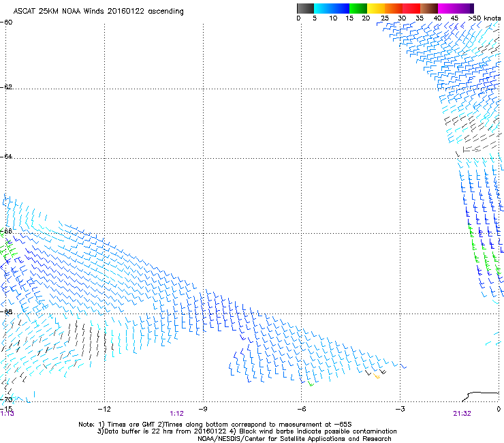Click the longitude label -6
This screenshot has height=443, width=504.
301,409
